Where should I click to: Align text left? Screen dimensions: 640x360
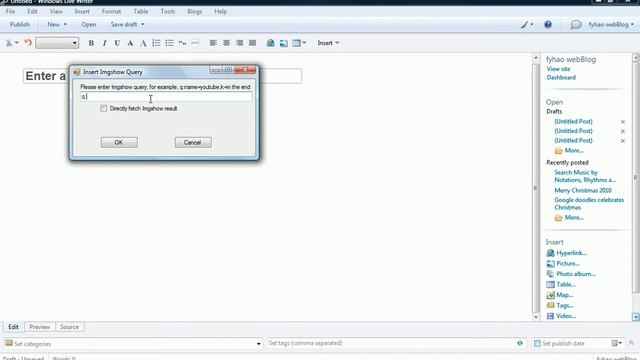pyautogui.click(x=213, y=43)
